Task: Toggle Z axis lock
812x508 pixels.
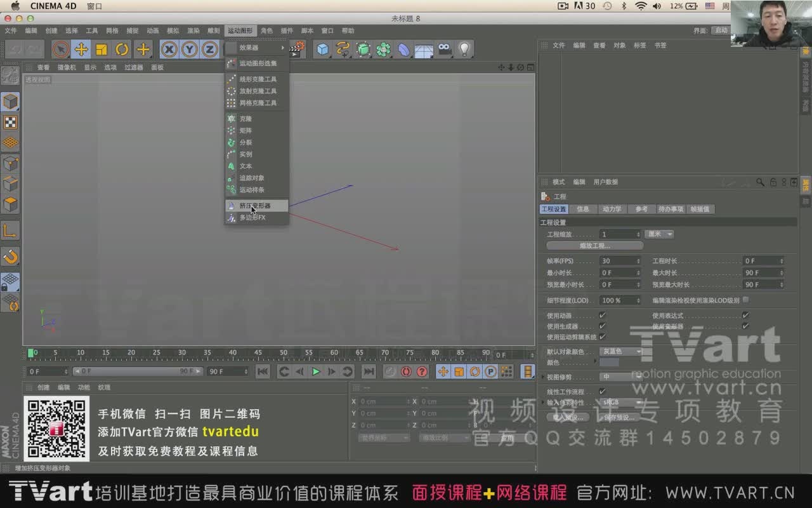Action: point(209,49)
